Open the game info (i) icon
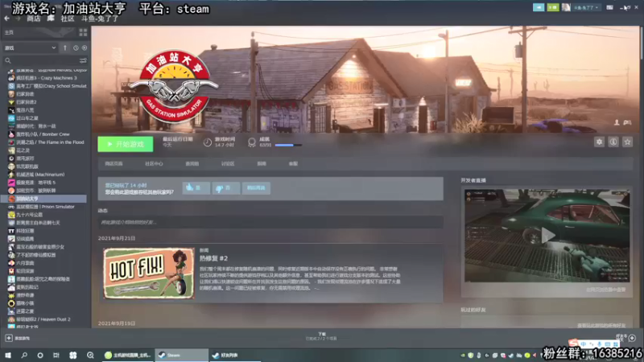644x362 pixels. click(x=613, y=142)
